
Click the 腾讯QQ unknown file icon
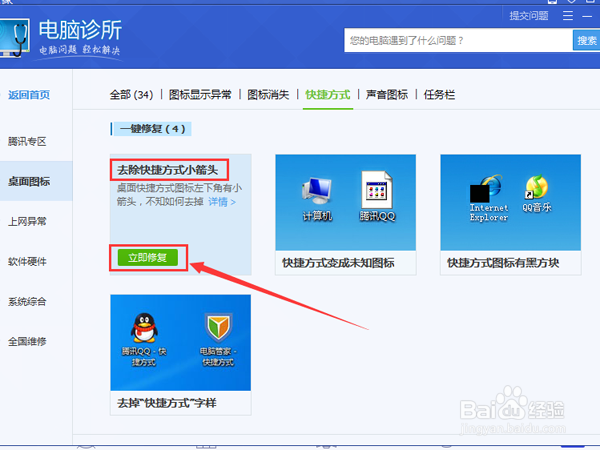[377, 196]
